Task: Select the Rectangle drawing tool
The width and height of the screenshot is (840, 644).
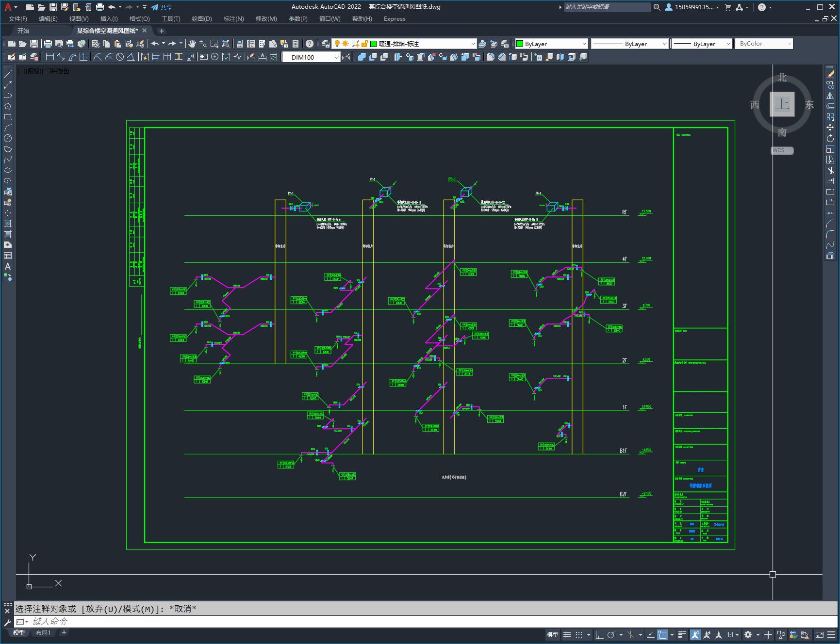Action: [x=8, y=117]
